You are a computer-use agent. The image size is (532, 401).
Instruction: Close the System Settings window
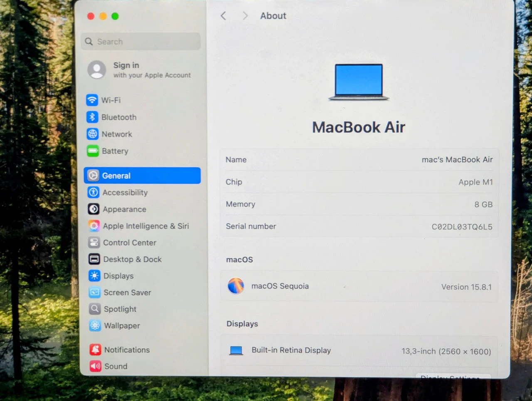[91, 16]
